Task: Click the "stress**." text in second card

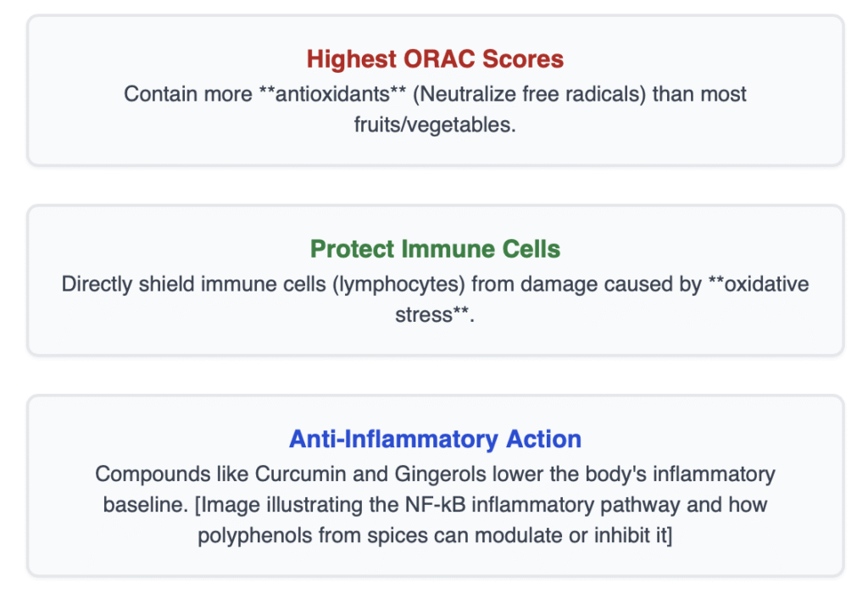Action: 435,315
